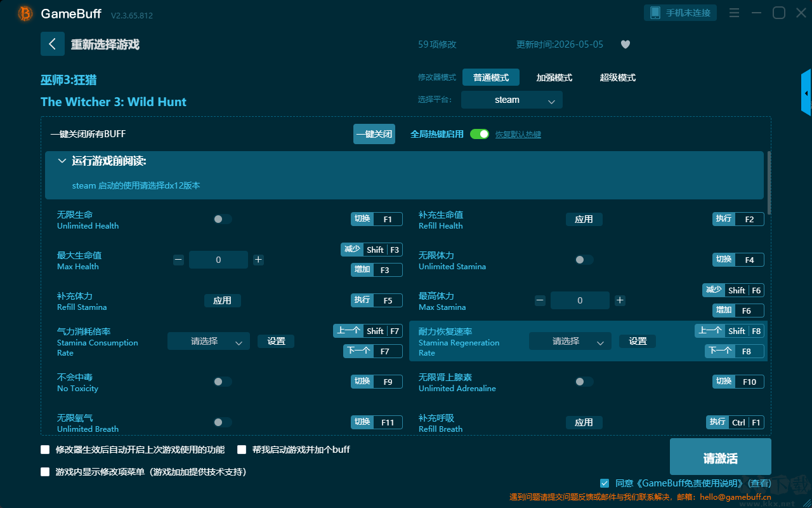Toggle No Toxicity switch
The height and width of the screenshot is (508, 812).
(x=223, y=382)
